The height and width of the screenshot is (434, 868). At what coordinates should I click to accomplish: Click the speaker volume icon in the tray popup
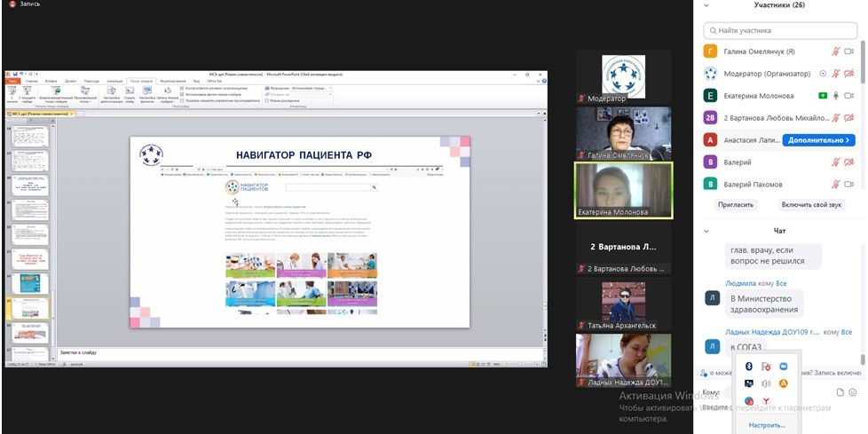click(765, 383)
